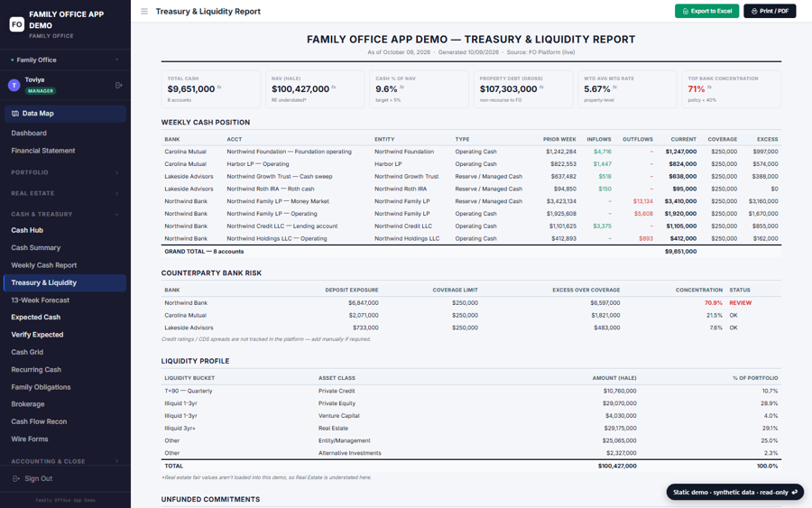Click the $6,847,000 deposit exposure value
Viewport: 812px width, 508px height.
tap(363, 303)
